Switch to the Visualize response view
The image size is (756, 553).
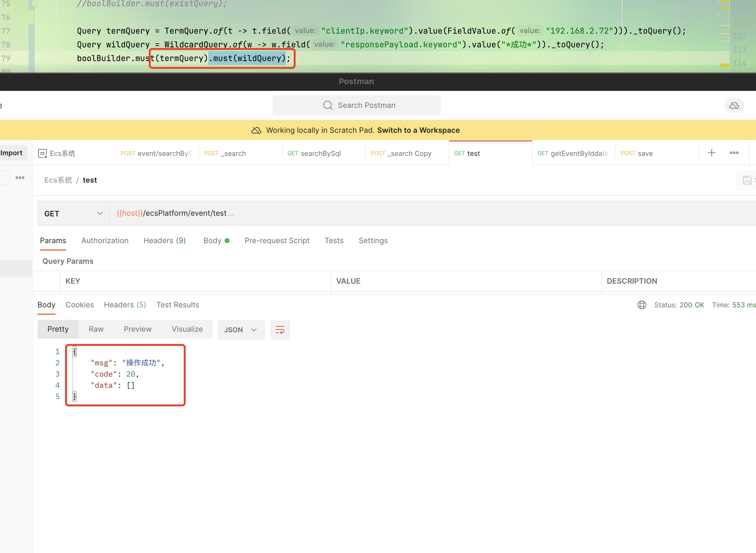(x=187, y=329)
